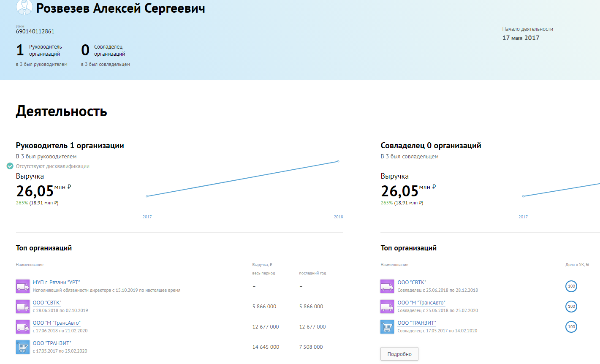Click the text с 17.05.2017 по 25.02.2020
600x364 pixels.
click(60, 351)
